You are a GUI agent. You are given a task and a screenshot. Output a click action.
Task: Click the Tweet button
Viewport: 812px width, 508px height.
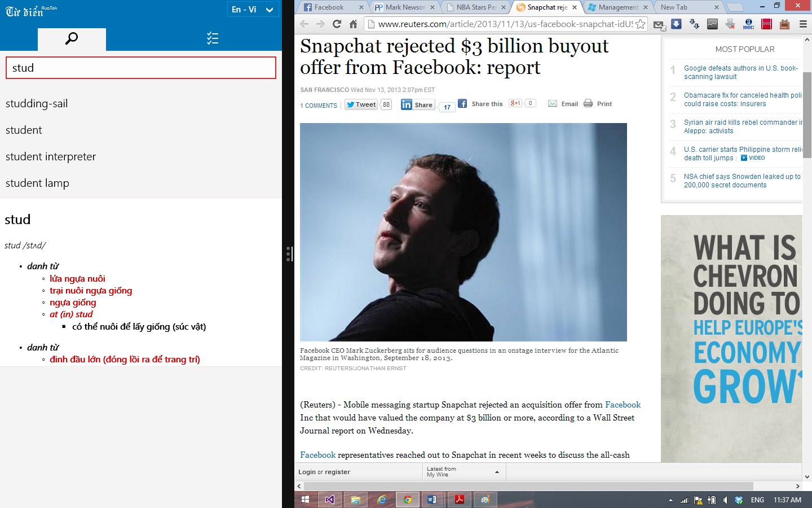[x=361, y=104]
